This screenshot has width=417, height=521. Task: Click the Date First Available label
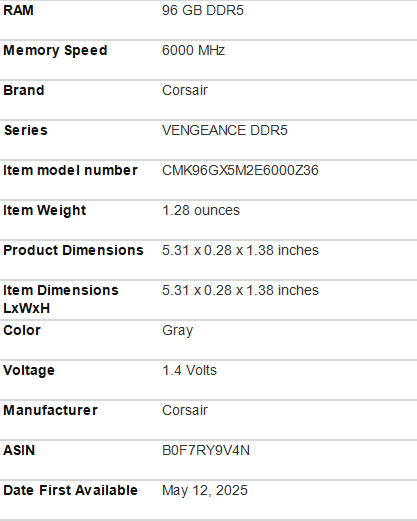[x=70, y=490]
